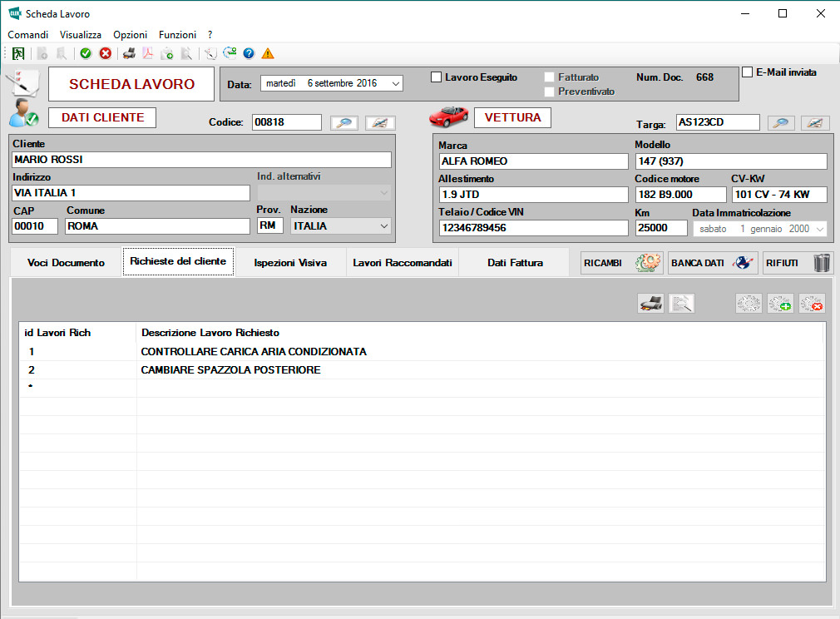The height and width of the screenshot is (619, 840).
Task: Click the RICAMBI button
Action: [x=621, y=263]
